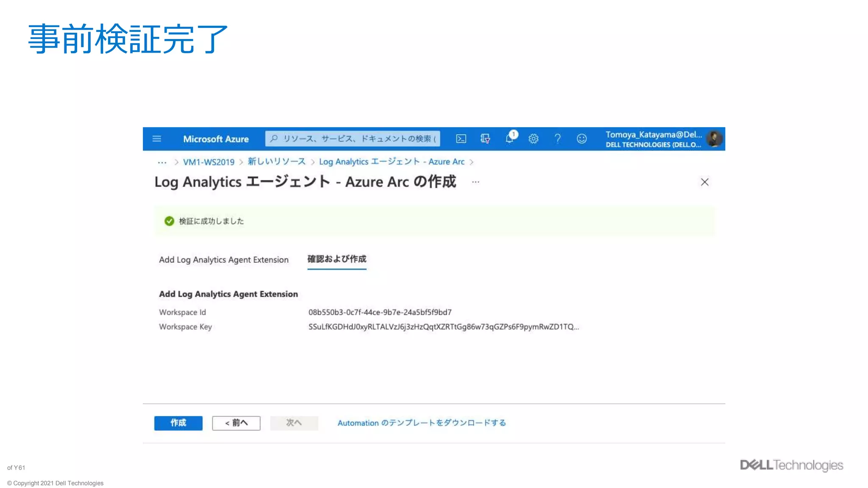Image resolution: width=868 pixels, height=488 pixels.
Task: Switch to Add Log Analytics Agent Extension tab
Action: (x=224, y=260)
